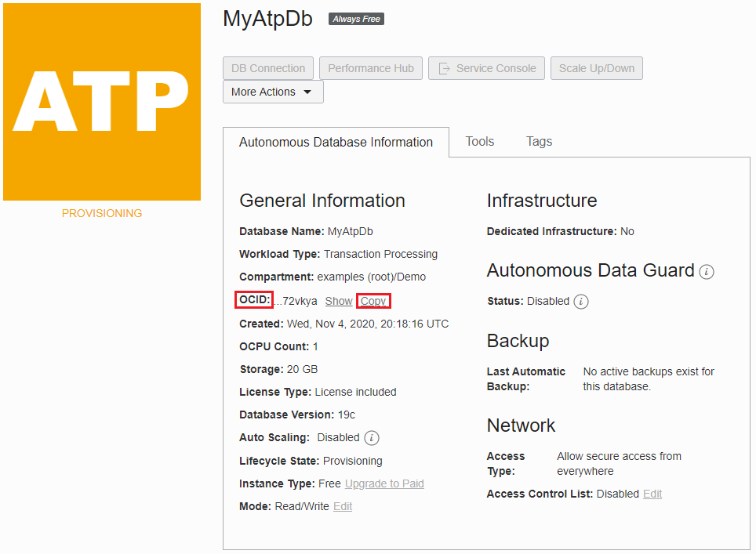Viewport: 756px width, 554px height.
Task: Click the MyAtpDb page title
Action: click(x=267, y=20)
